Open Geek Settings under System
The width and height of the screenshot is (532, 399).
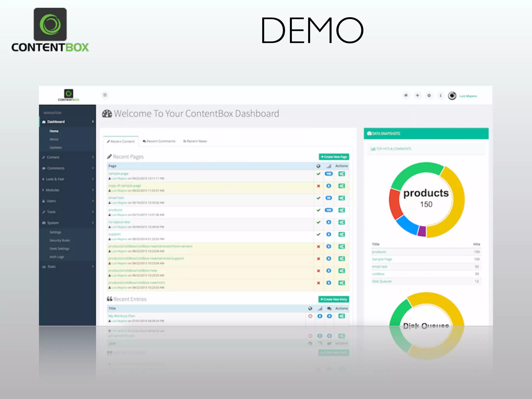click(59, 249)
